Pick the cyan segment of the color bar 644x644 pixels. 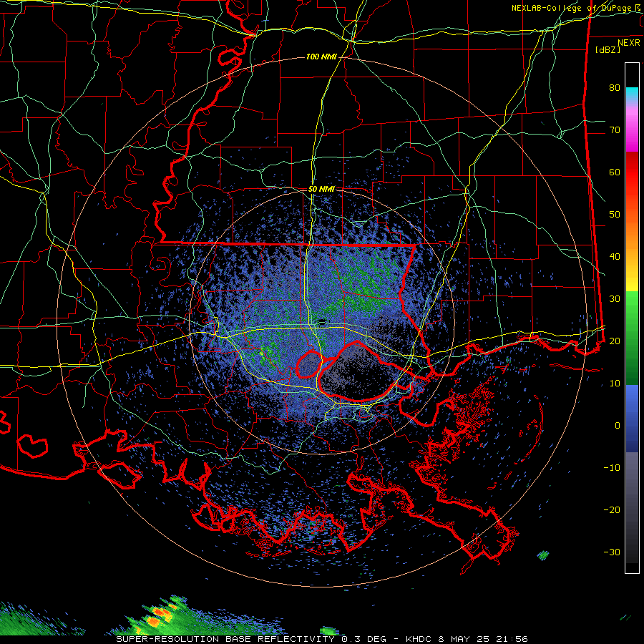point(632,94)
